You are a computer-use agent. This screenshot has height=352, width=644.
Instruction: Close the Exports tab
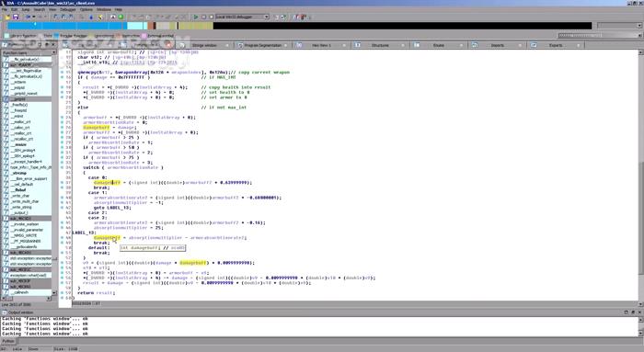pos(579,45)
